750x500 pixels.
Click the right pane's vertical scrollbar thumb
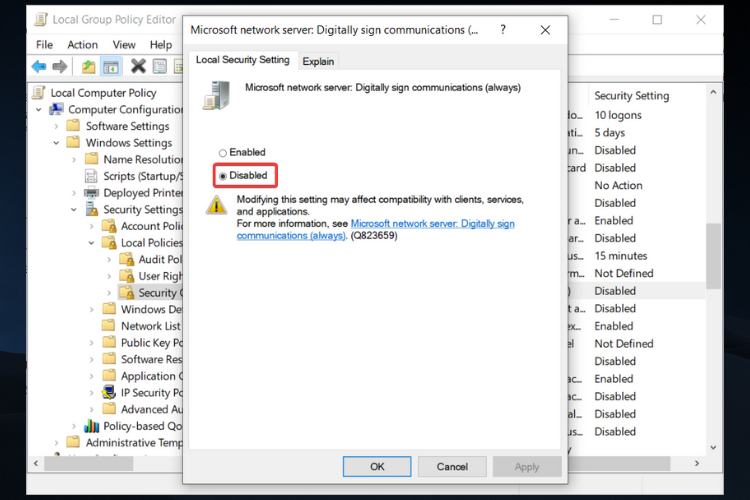(x=713, y=256)
